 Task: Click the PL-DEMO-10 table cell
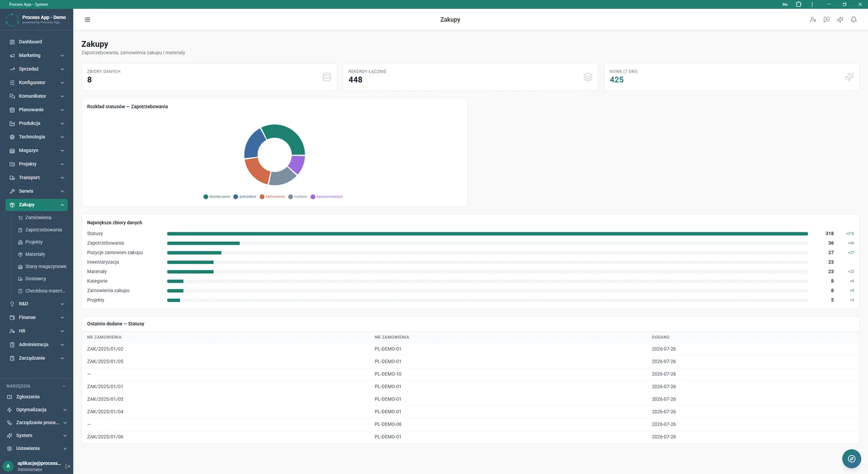(388, 374)
